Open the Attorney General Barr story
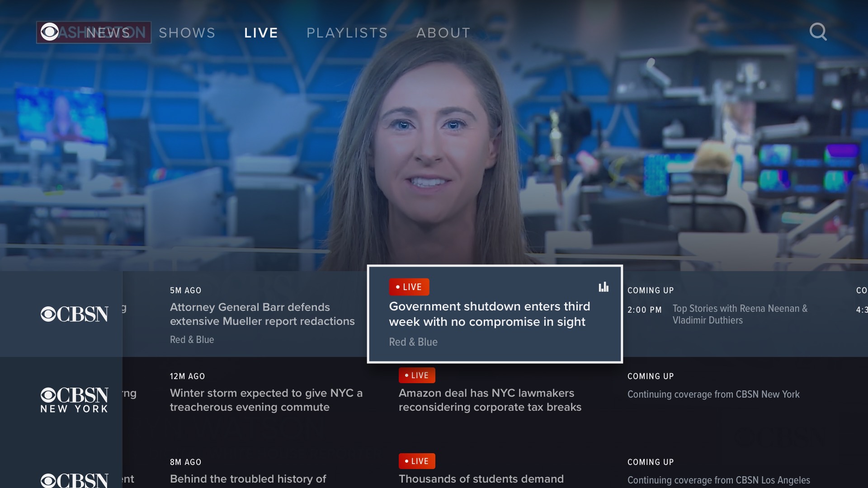This screenshot has height=488, width=868. pyautogui.click(x=262, y=314)
